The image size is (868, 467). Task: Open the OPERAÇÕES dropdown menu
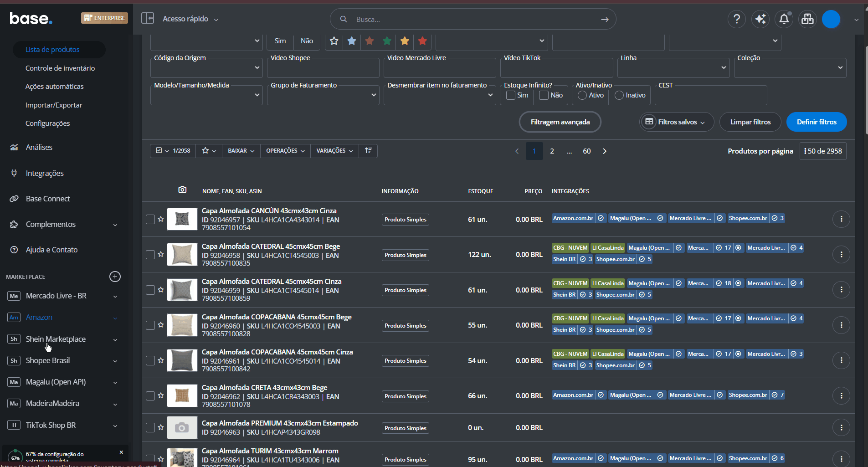click(285, 151)
